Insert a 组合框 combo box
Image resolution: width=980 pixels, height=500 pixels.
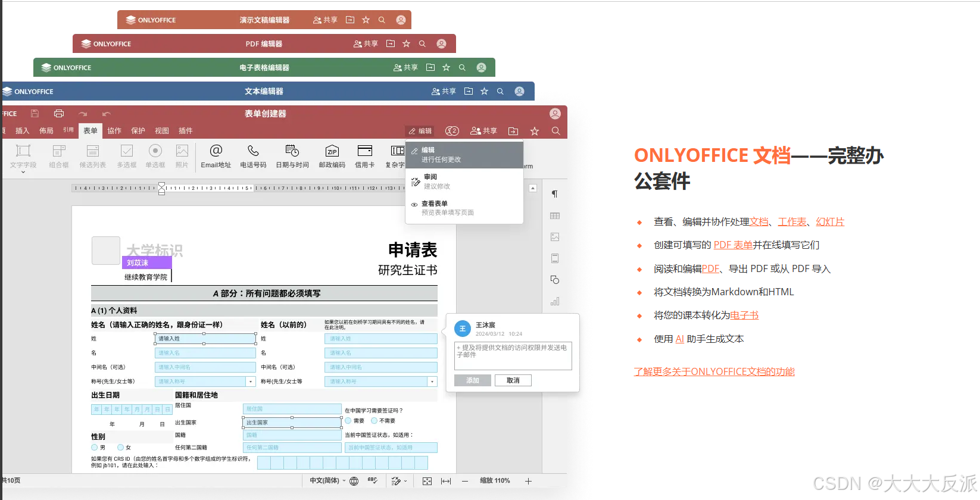click(x=59, y=156)
